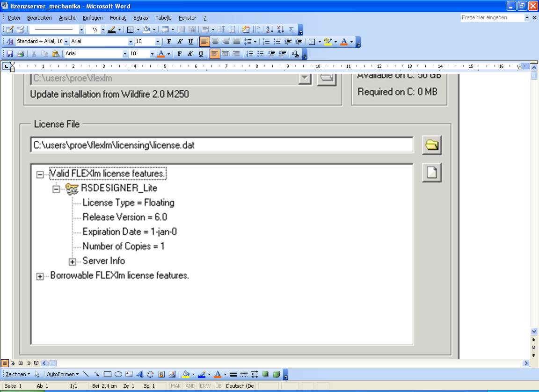Insert Clip Art from Drawing toolbar
539x392 pixels.
click(x=161, y=374)
